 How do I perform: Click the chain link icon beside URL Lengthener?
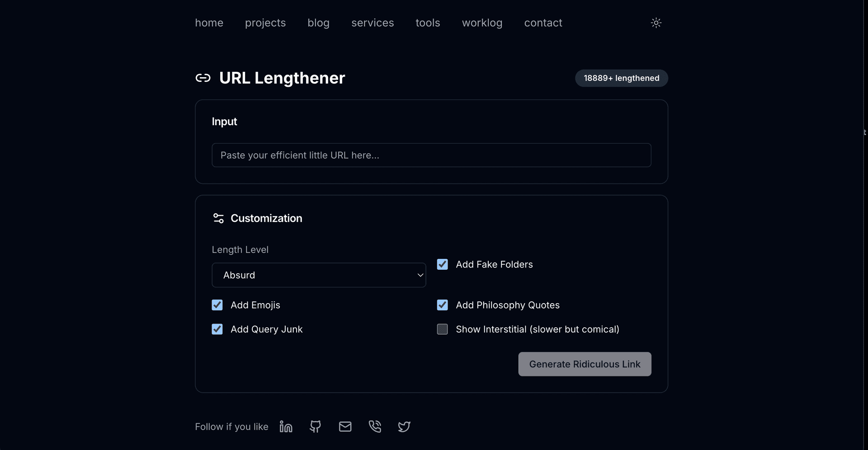tap(203, 78)
